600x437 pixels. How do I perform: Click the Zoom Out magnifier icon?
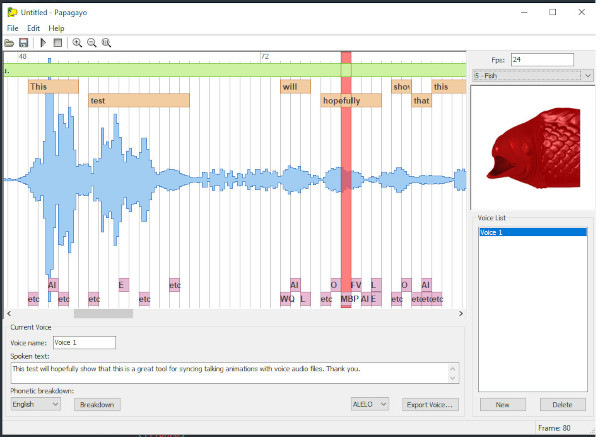coord(91,43)
